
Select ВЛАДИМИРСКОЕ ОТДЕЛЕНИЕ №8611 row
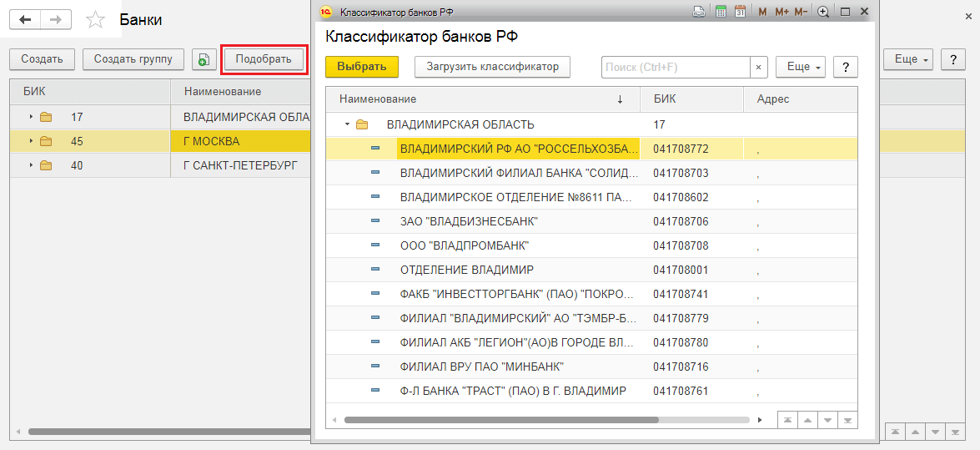pos(591,197)
